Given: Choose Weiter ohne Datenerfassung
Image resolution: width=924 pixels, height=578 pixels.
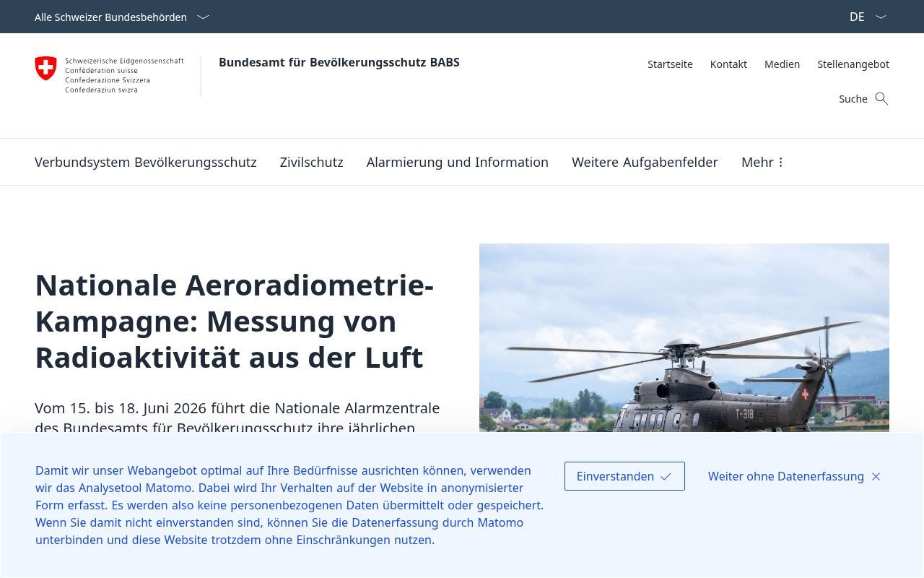Looking at the screenshot, I should click(x=794, y=476).
